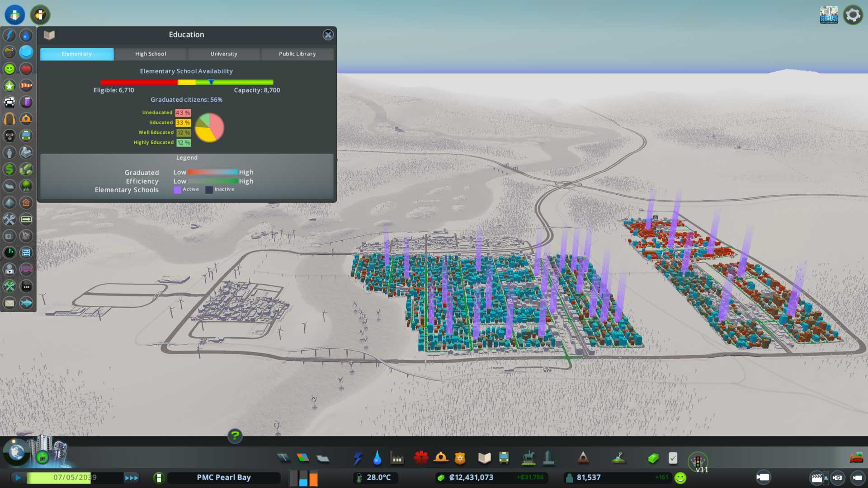Viewport: 868px width, 488px height.
Task: Open the Roads build menu
Action: 283,458
